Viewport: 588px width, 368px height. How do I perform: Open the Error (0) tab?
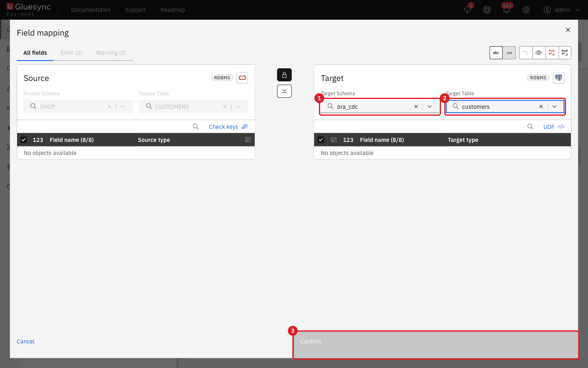click(x=71, y=53)
